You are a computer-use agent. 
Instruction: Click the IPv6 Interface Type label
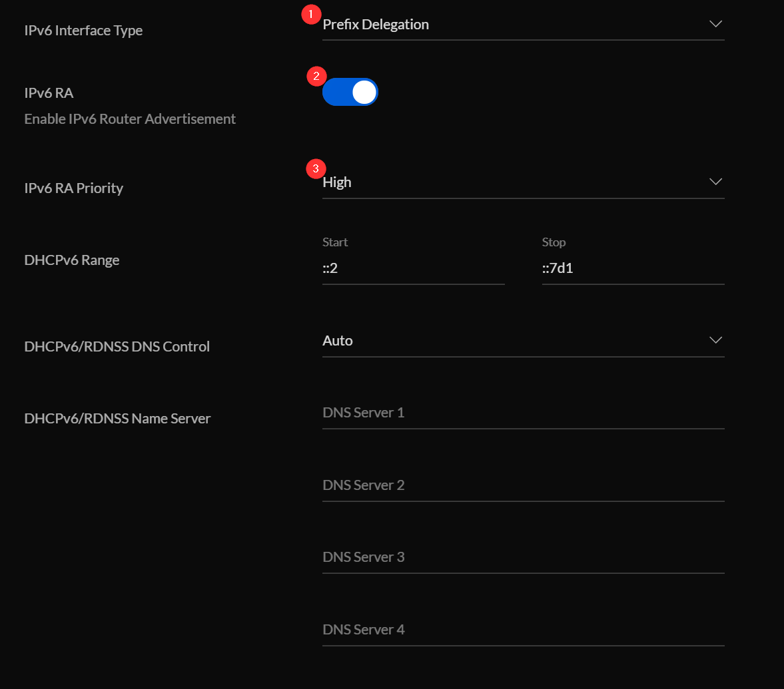click(x=83, y=31)
